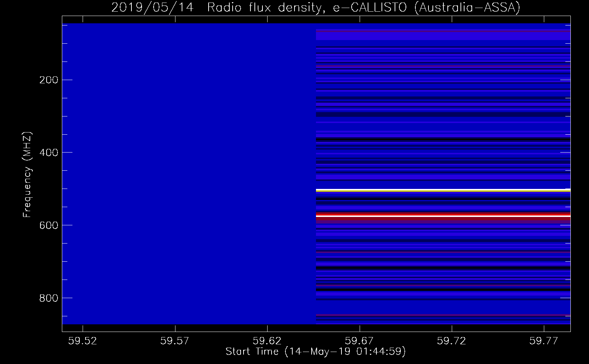Click the 600 frequency tick label
This screenshot has height=364, width=589.
pos(49,225)
